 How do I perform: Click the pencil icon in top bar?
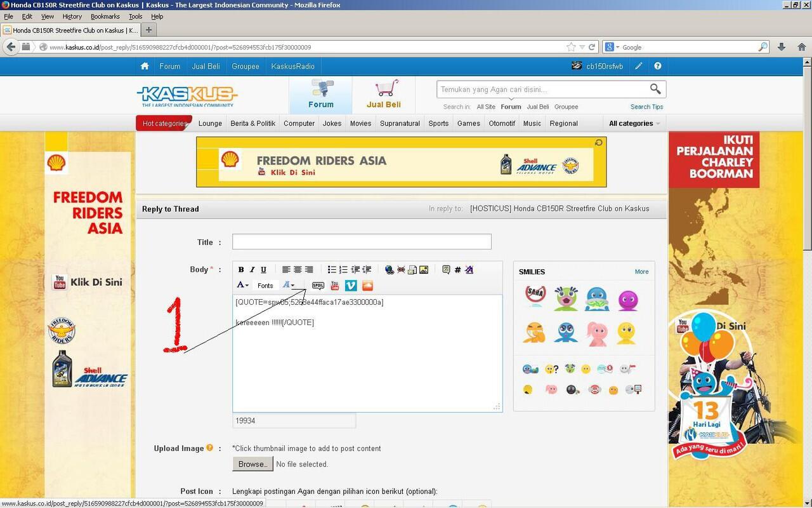[x=639, y=66]
